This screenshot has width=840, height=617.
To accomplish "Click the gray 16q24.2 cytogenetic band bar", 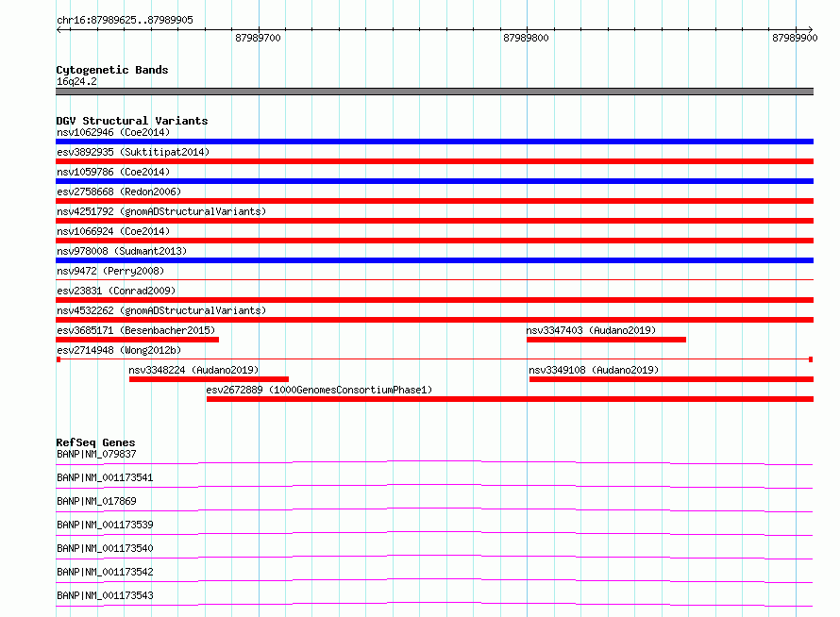I will click(434, 92).
